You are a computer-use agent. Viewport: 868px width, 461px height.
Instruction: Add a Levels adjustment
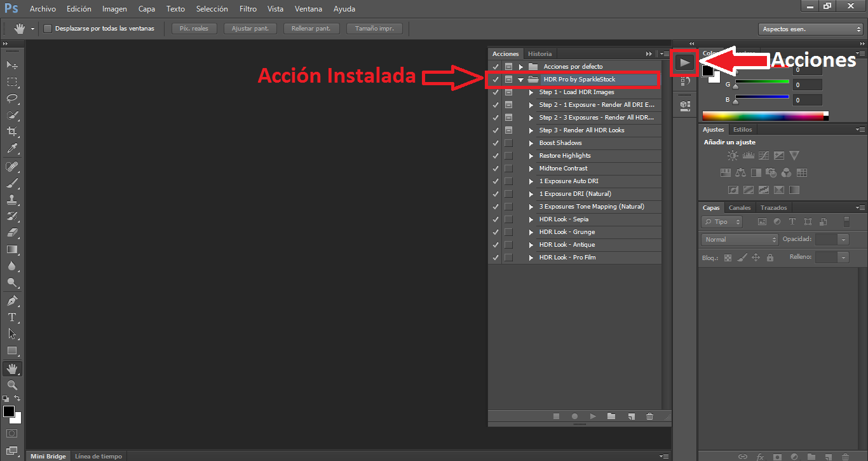[x=748, y=155]
